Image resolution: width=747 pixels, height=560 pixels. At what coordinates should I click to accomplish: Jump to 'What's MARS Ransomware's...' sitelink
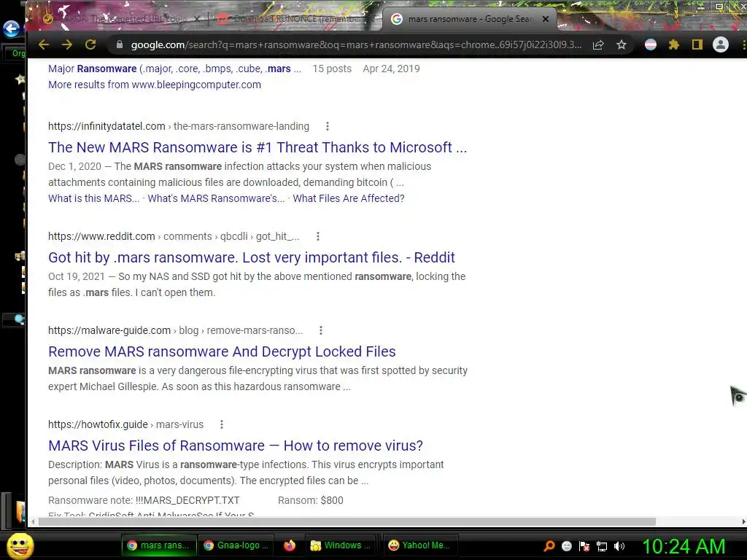click(216, 198)
